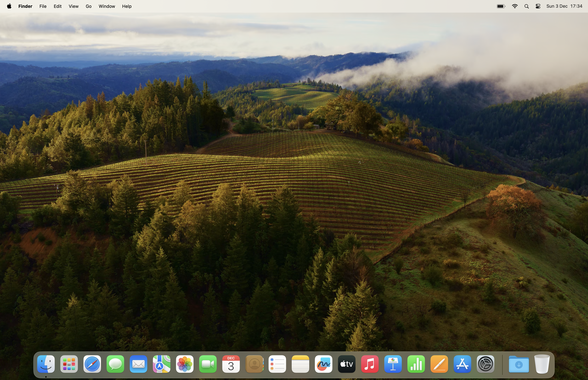Click the date and time display
Viewport: 588px width, 380px height.
(564, 6)
